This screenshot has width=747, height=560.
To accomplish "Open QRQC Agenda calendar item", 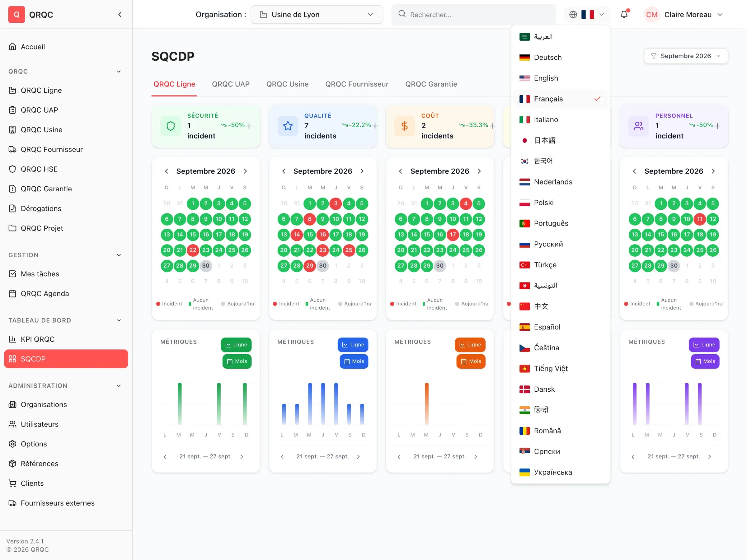I will tap(66, 294).
